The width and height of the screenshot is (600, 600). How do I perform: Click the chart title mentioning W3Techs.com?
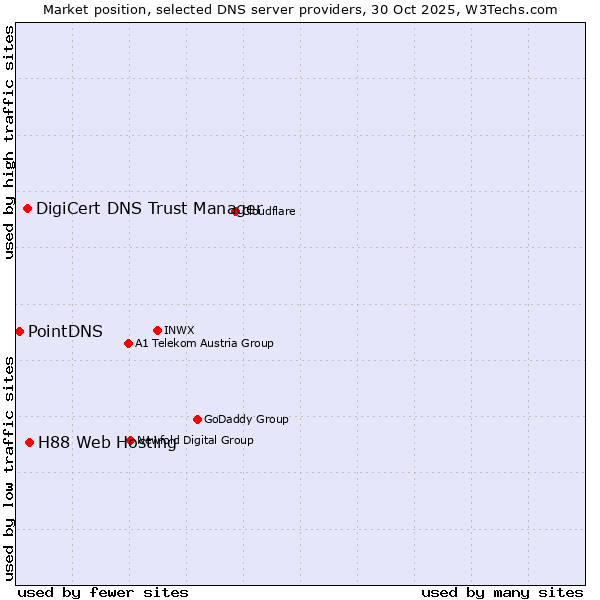300,9
